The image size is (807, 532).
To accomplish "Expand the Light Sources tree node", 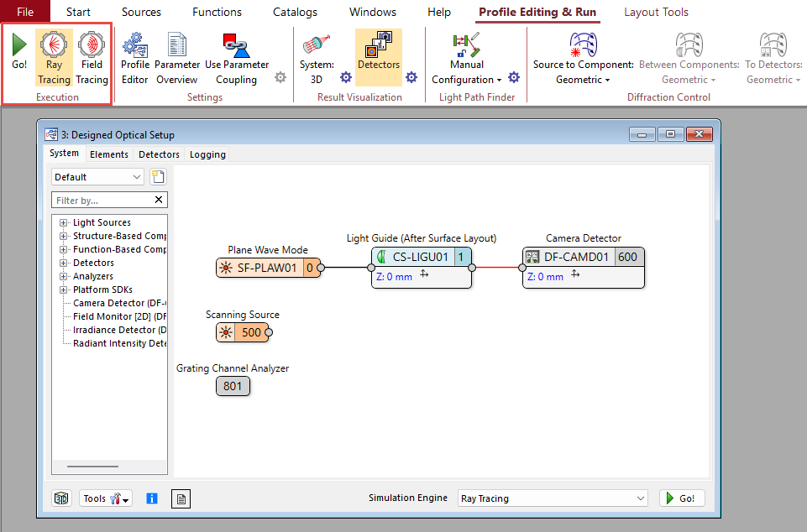I will click(64, 222).
